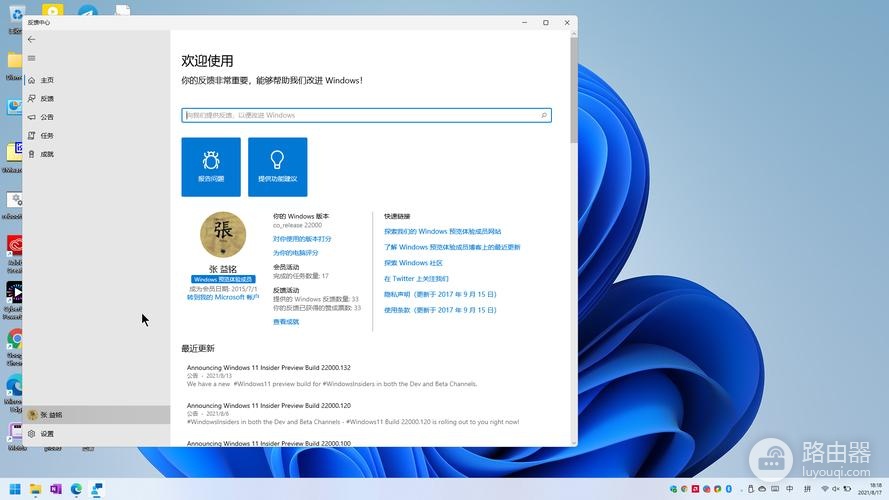Open 任务 (Quests) in sidebar
Image resolution: width=889 pixels, height=500 pixels.
tap(97, 135)
